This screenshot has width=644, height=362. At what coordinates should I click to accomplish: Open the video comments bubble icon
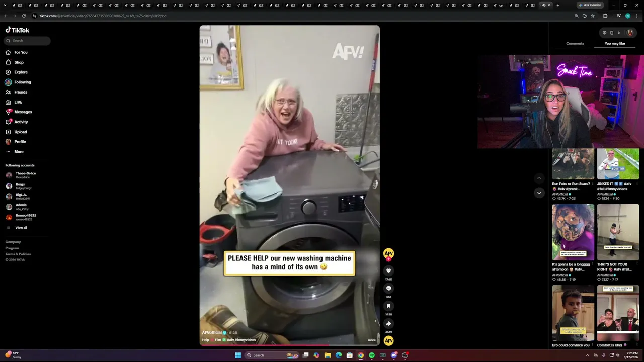388,288
